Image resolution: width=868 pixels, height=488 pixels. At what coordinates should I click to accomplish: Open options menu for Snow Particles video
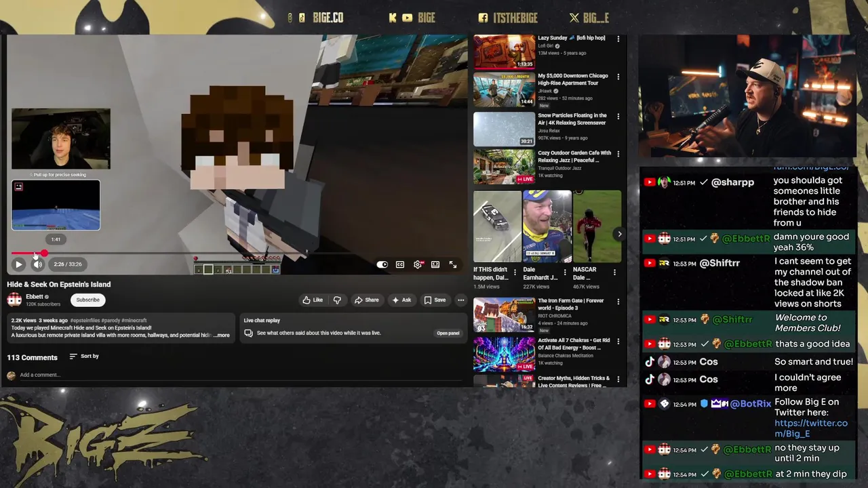click(x=618, y=117)
